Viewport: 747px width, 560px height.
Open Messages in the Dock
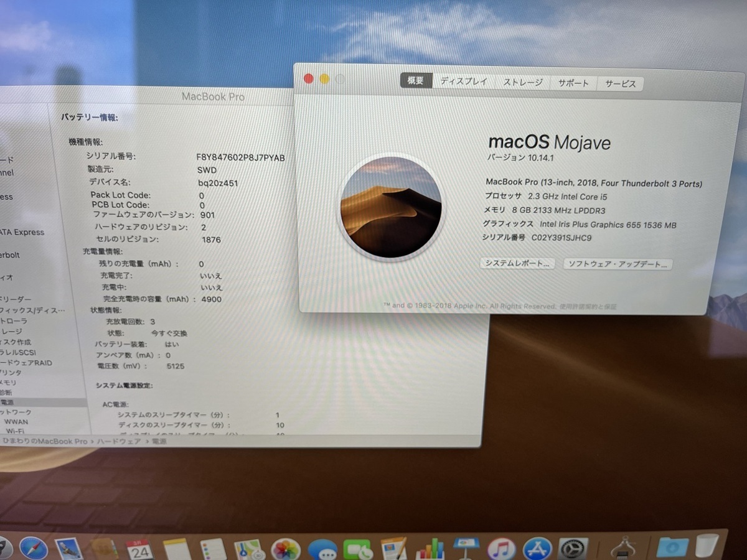(x=322, y=551)
